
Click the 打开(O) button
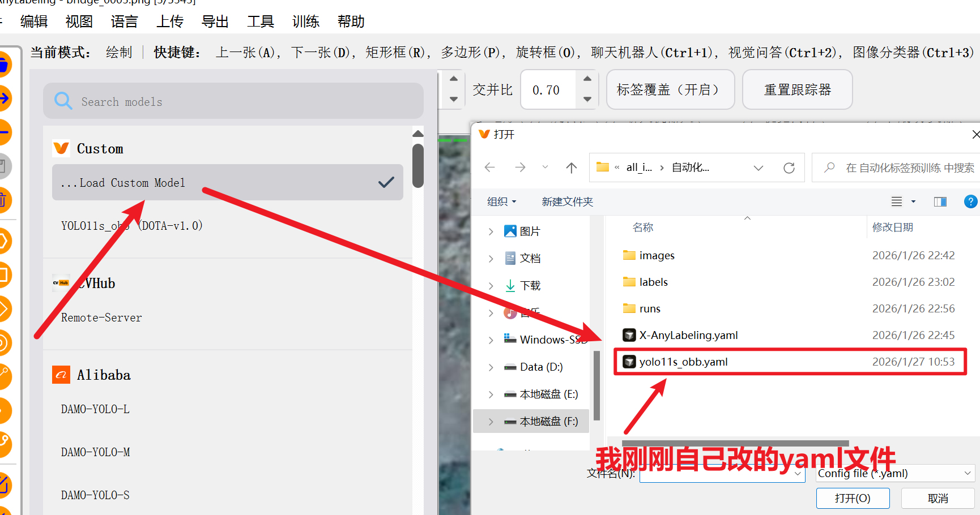tap(853, 498)
